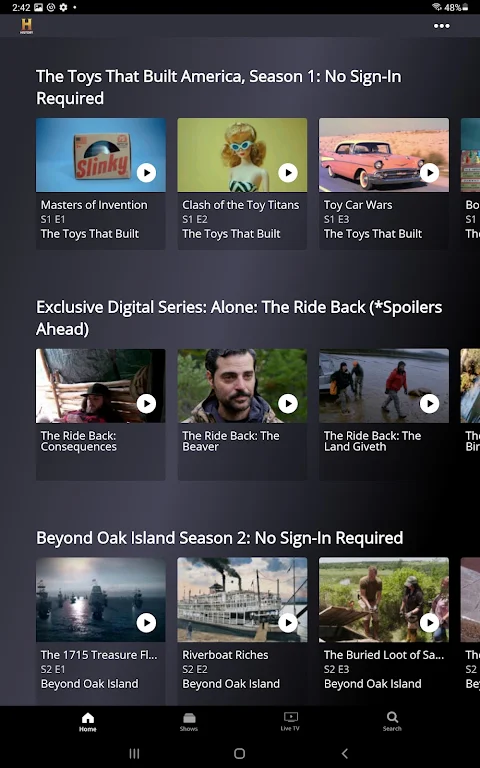Open the Live TV tab
This screenshot has width=480, height=768.
[x=290, y=722]
